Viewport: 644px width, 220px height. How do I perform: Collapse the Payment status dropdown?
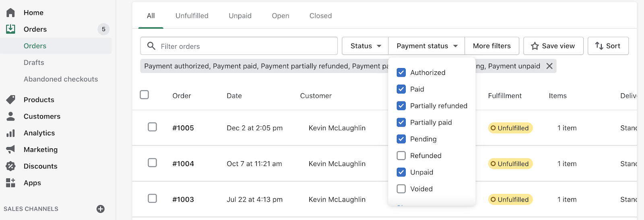pos(426,46)
